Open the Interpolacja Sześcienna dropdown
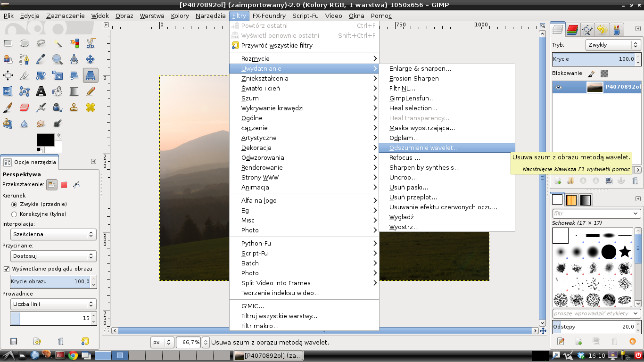The height and width of the screenshot is (362, 644). coord(53,234)
